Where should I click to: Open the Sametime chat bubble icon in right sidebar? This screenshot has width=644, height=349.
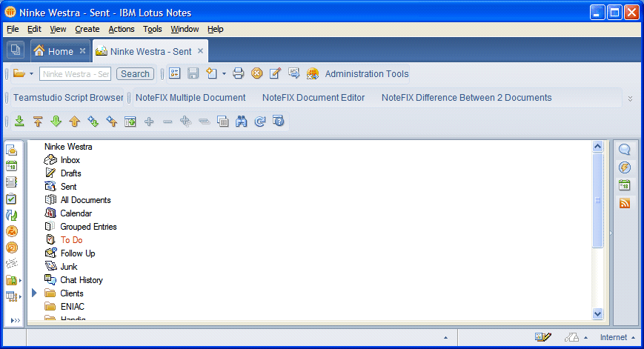(x=625, y=150)
